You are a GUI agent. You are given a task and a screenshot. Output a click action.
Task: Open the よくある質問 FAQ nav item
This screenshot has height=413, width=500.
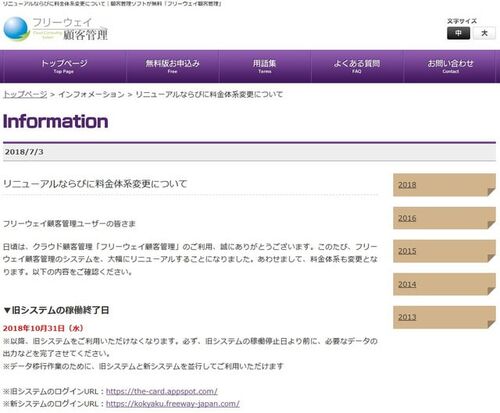[x=357, y=66]
